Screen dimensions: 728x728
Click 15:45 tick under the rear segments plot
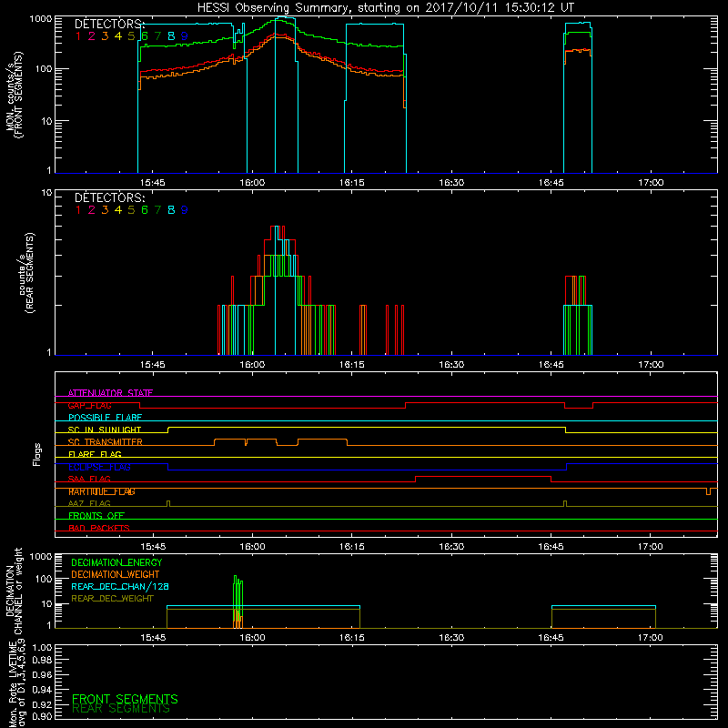tap(152, 365)
